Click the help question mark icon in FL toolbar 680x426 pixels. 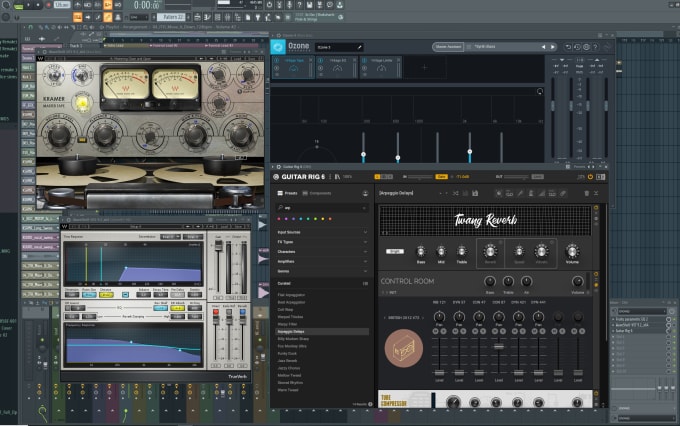tap(299, 5)
